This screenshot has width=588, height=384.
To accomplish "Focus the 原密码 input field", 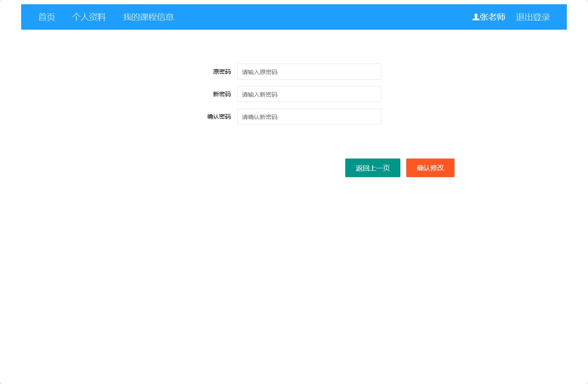I will point(309,72).
